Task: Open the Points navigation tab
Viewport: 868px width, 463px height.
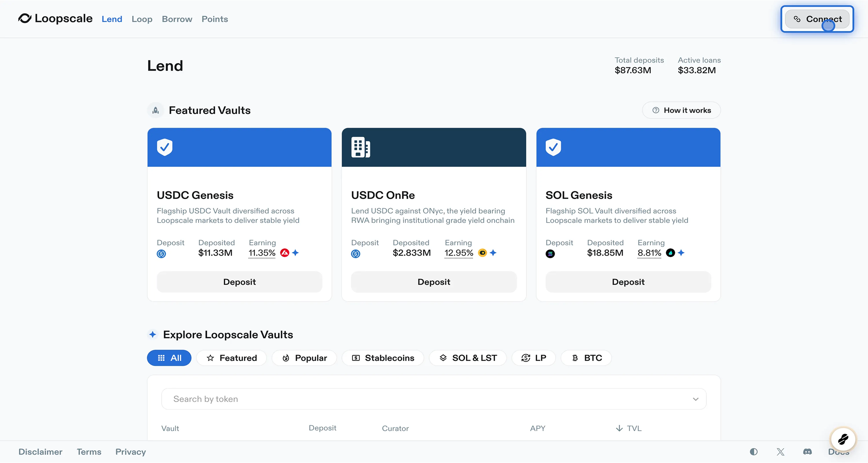Action: point(215,19)
